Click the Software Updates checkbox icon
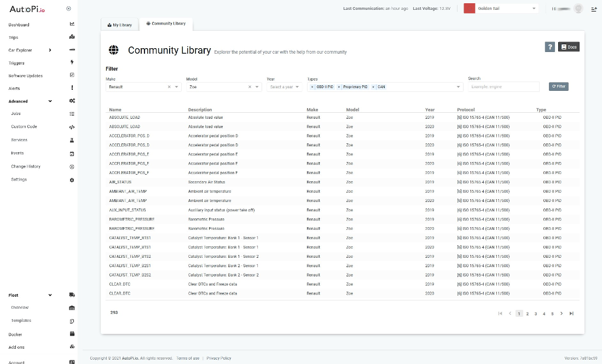 click(72, 75)
